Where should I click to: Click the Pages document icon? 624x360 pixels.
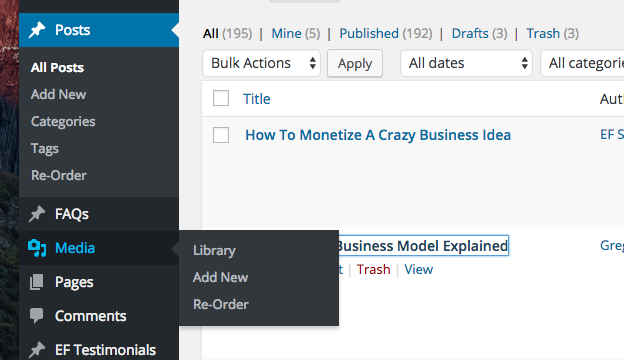(x=37, y=282)
